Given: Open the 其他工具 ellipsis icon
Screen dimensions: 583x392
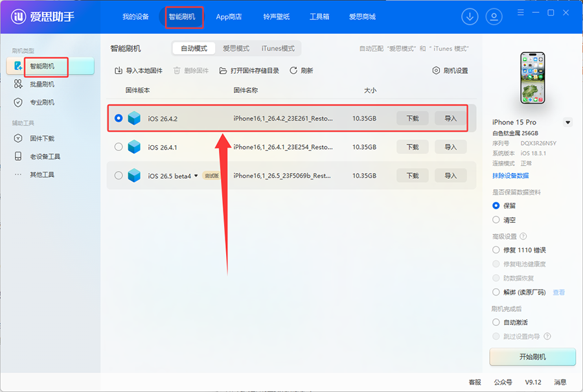Looking at the screenshot, I should [x=18, y=174].
